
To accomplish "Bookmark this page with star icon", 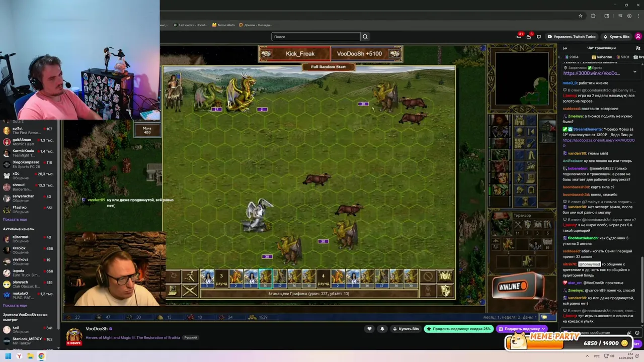I will 580,16.
